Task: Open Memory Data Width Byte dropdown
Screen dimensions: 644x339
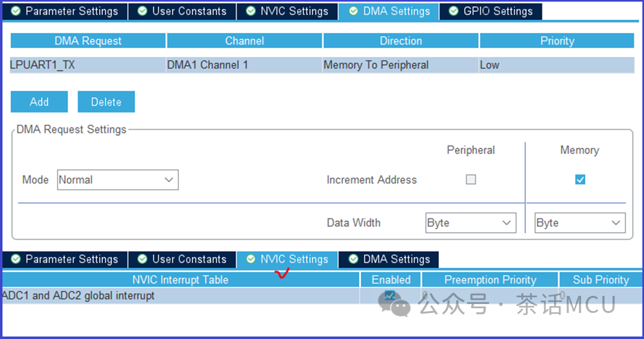Action: tap(580, 223)
